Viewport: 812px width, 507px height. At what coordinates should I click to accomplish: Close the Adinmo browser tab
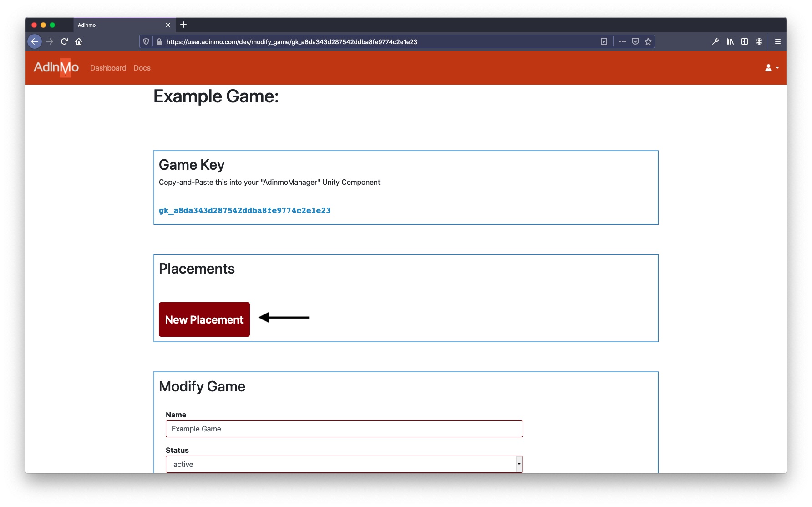click(x=168, y=25)
